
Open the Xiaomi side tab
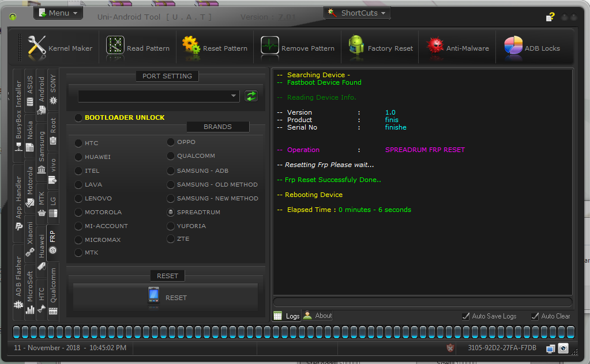(x=30, y=239)
